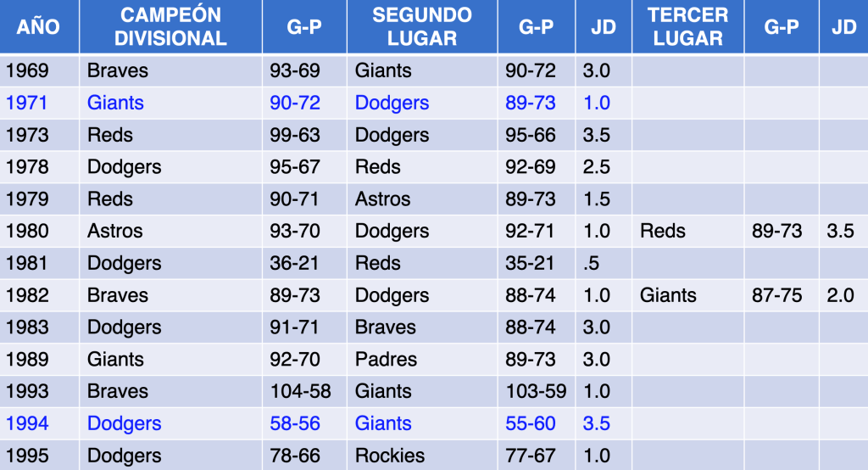Click the Padres cell in 1989 row
Viewport: 868px width, 470px height.
[386, 359]
